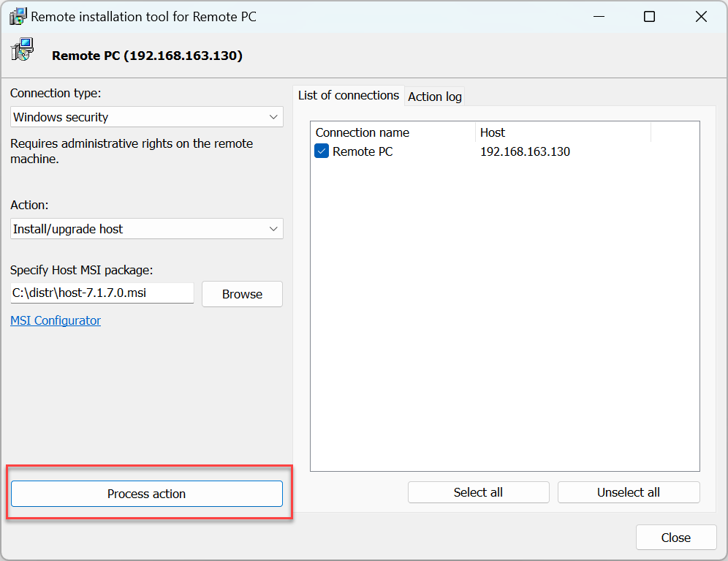Click the title bar application icon

18,16
